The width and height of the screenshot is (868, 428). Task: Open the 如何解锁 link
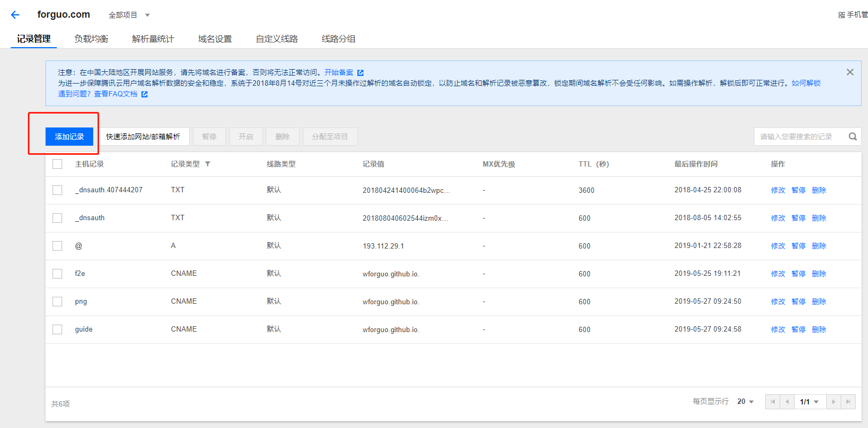[x=806, y=83]
